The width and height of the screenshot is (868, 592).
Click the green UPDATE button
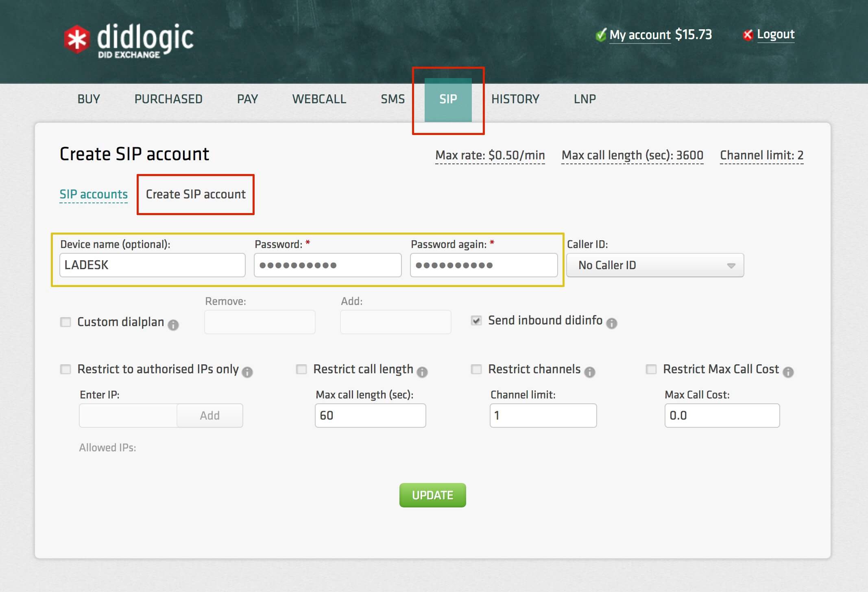point(432,495)
